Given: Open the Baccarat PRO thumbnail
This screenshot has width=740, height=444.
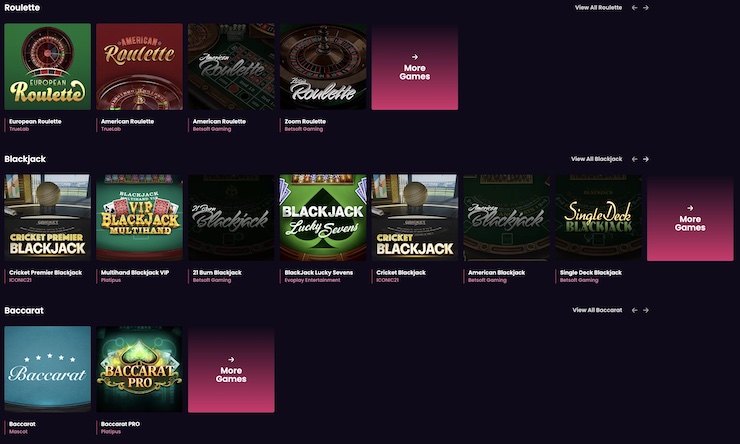Looking at the screenshot, I should (139, 369).
